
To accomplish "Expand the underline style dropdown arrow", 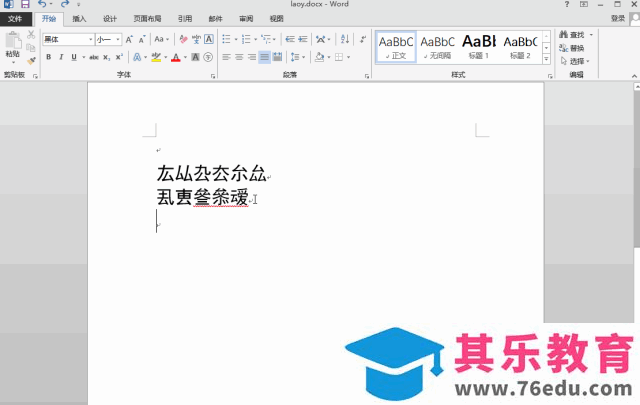I will click(x=84, y=57).
